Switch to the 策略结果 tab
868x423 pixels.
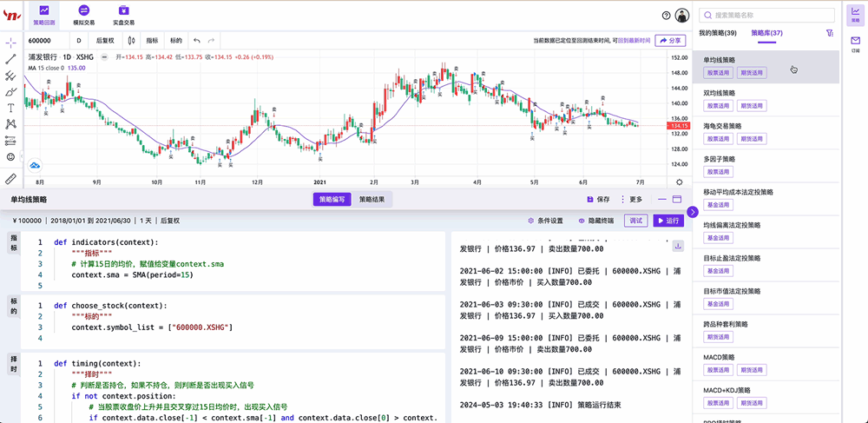tap(372, 199)
